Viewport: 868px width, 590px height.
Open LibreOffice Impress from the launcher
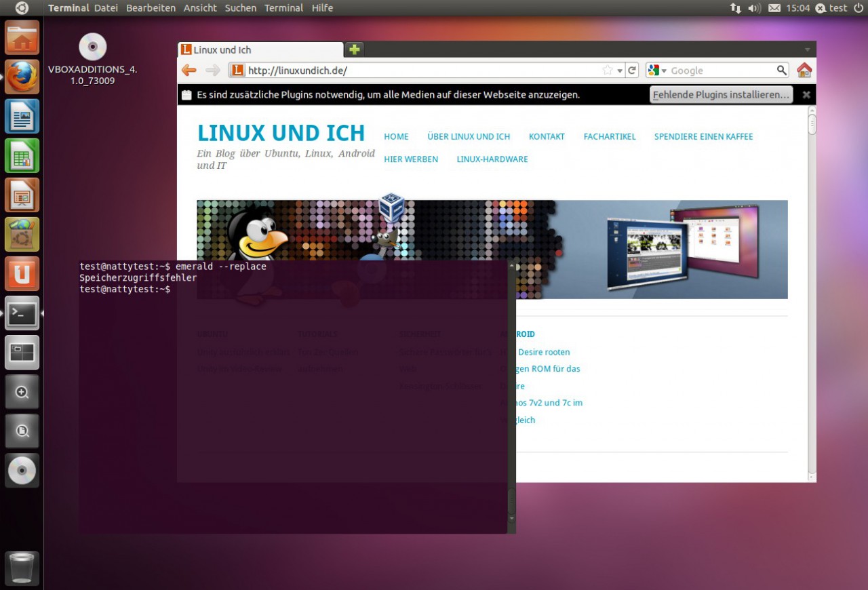click(22, 195)
